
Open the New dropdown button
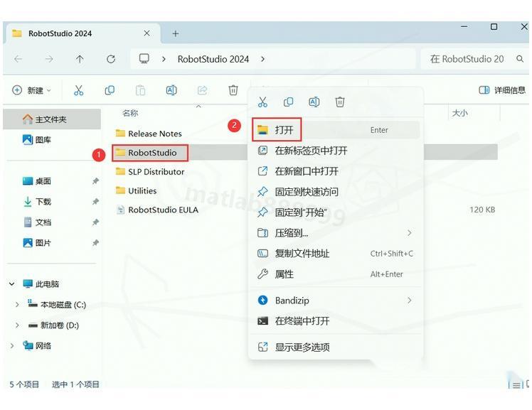(x=31, y=90)
